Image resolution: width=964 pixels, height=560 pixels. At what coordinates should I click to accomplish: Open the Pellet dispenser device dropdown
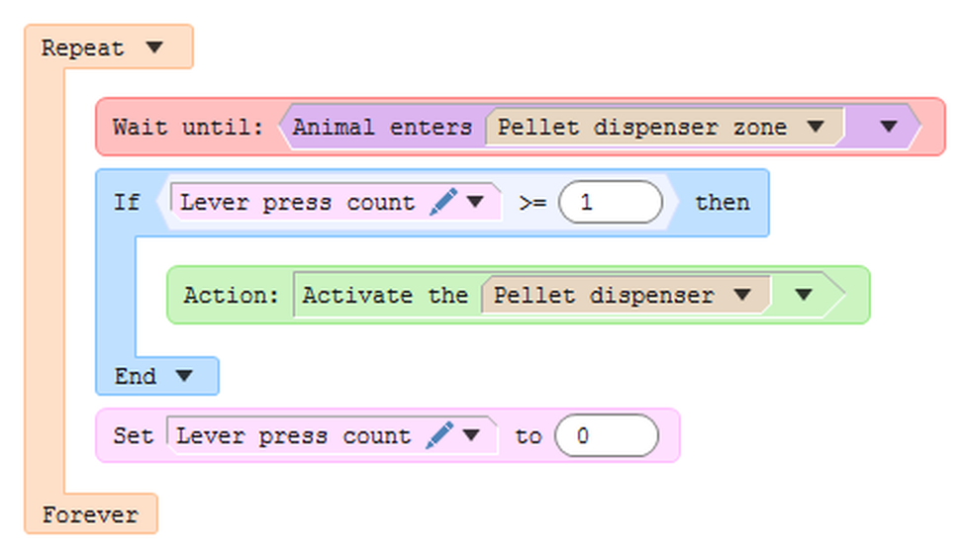point(741,295)
